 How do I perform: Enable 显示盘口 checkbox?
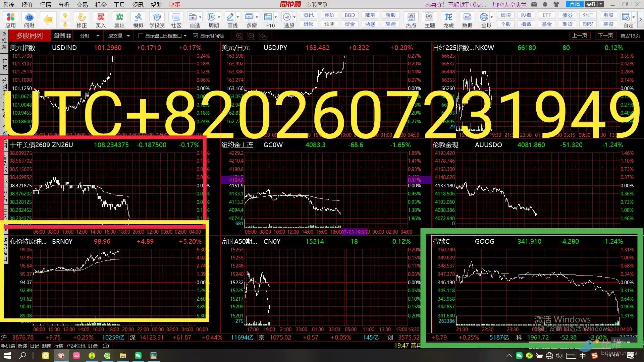(x=141, y=36)
